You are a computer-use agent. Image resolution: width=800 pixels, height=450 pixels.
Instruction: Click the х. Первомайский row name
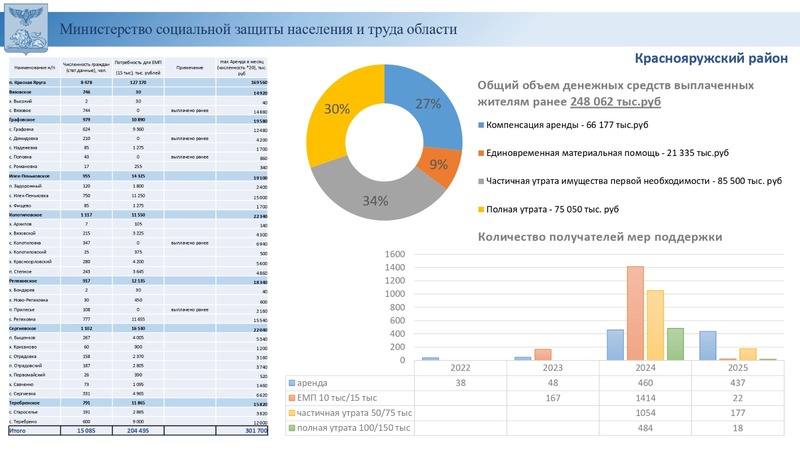coord(27,375)
